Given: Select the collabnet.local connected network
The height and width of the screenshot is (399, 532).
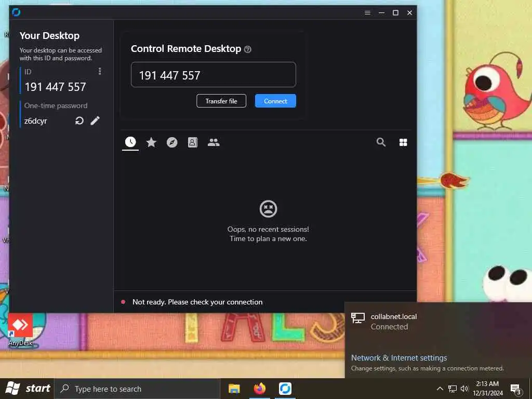Looking at the screenshot, I should 438,322.
